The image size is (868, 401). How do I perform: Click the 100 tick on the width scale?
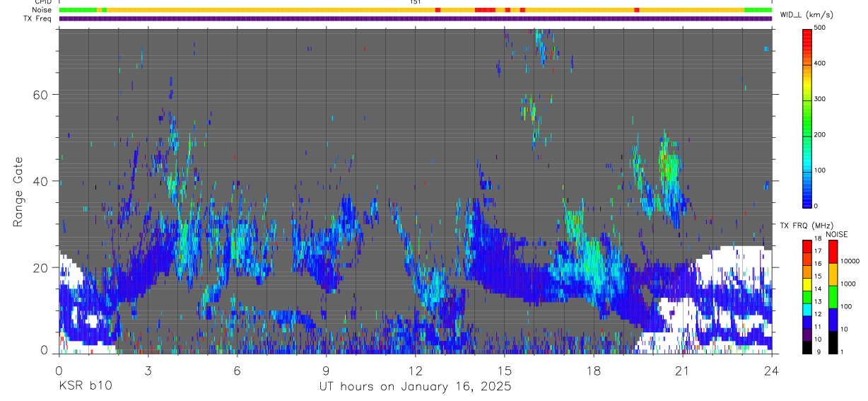pyautogui.click(x=820, y=170)
